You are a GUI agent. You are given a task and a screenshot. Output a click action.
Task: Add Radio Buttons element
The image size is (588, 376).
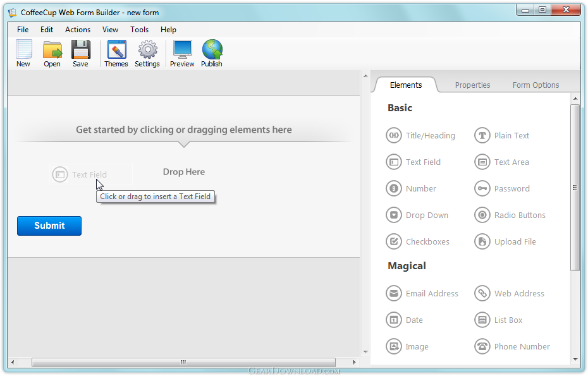coord(510,215)
